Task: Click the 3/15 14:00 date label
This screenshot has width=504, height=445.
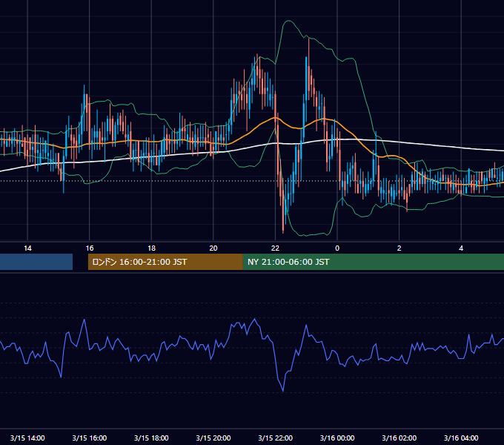Action: [27, 438]
